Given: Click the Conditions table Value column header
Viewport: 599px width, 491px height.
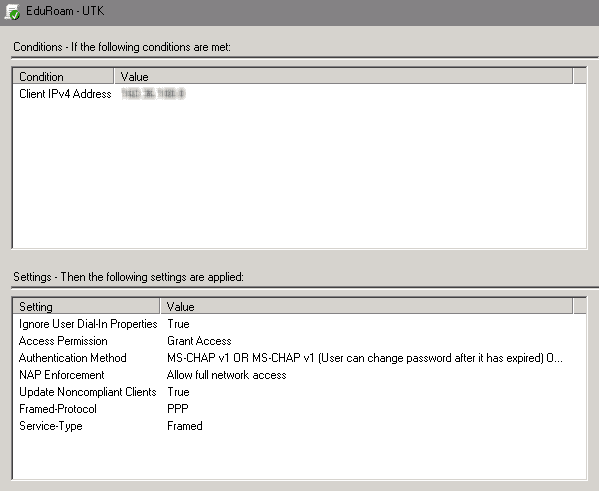Looking at the screenshot, I should [344, 76].
